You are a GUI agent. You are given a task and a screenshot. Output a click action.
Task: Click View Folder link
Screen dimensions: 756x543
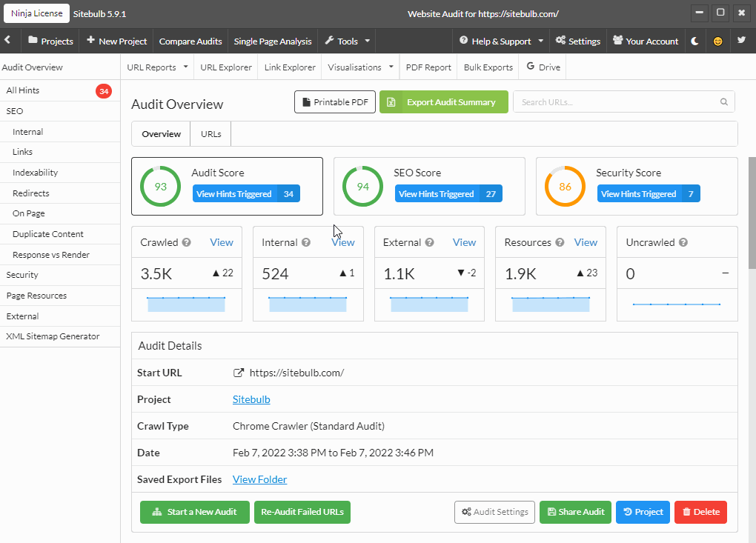click(x=259, y=479)
